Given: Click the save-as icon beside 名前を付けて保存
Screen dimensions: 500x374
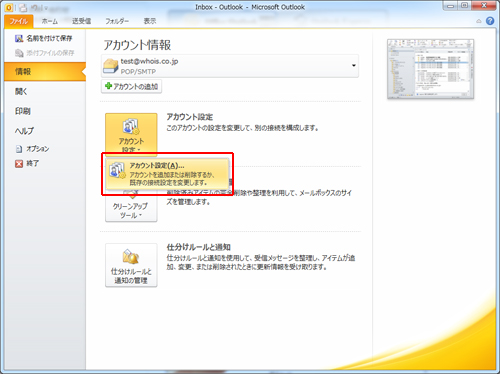Looking at the screenshot, I should 19,39.
